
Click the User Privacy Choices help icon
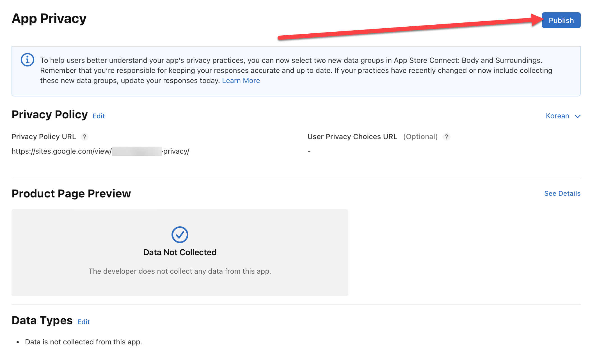click(446, 137)
